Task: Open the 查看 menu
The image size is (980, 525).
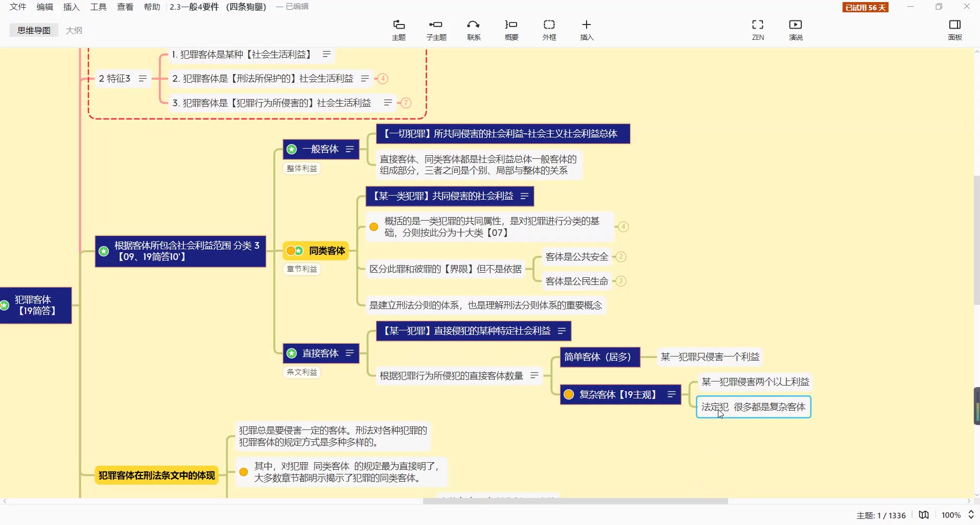Action: click(x=125, y=7)
